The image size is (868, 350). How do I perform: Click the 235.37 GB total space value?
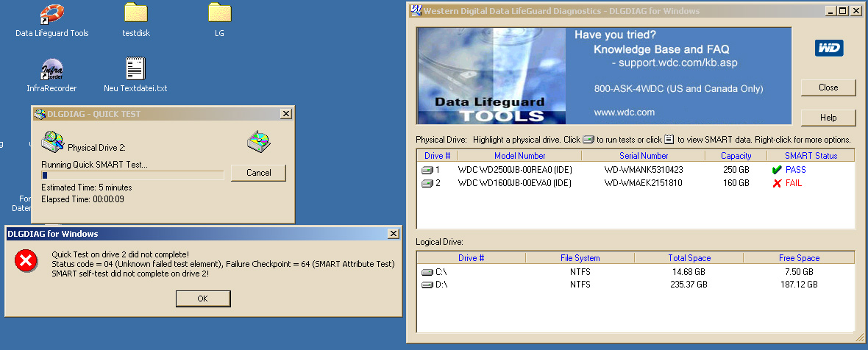point(689,285)
